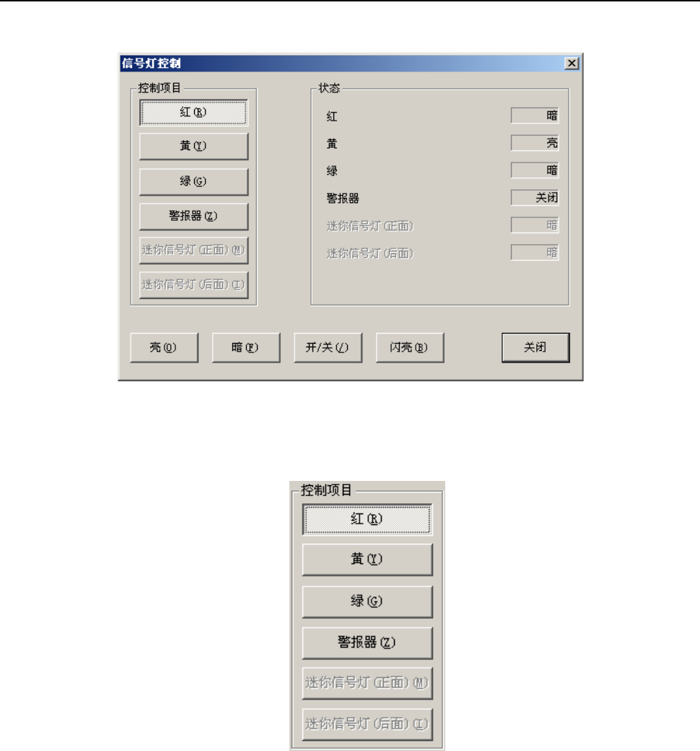
Task: Click the greyed 迷你信号灯 (正面) (M) dialog button
Action: (193, 250)
